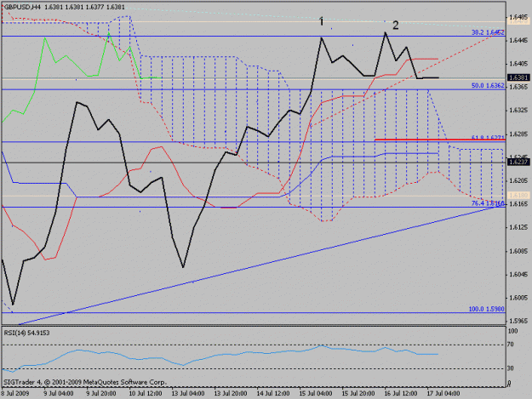Click the 1.6237 price tag on axis
The image size is (532, 399).
click(518, 162)
